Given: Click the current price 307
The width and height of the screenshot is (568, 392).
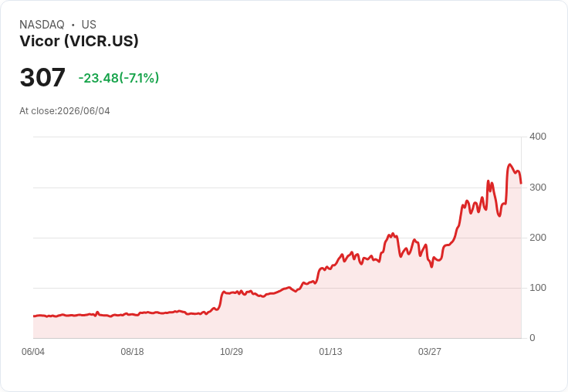Looking at the screenshot, I should coord(42,77).
